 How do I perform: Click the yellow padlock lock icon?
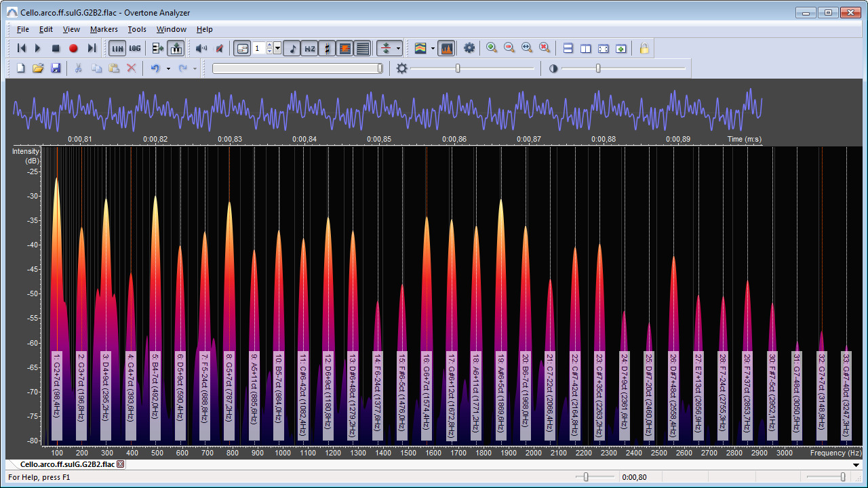click(644, 48)
